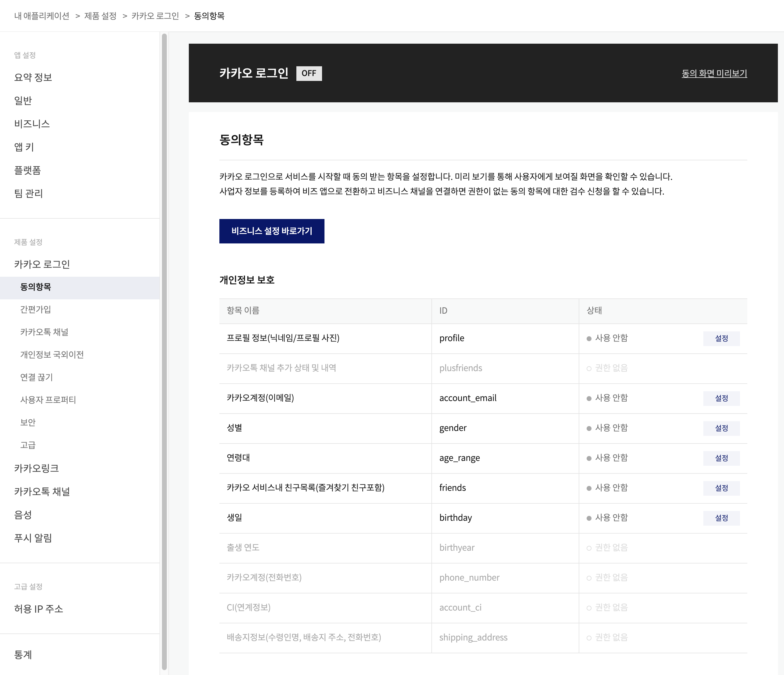Screen dimensions: 784x675
Task: Go to 푸시 알림 settings
Action: [x=33, y=538]
